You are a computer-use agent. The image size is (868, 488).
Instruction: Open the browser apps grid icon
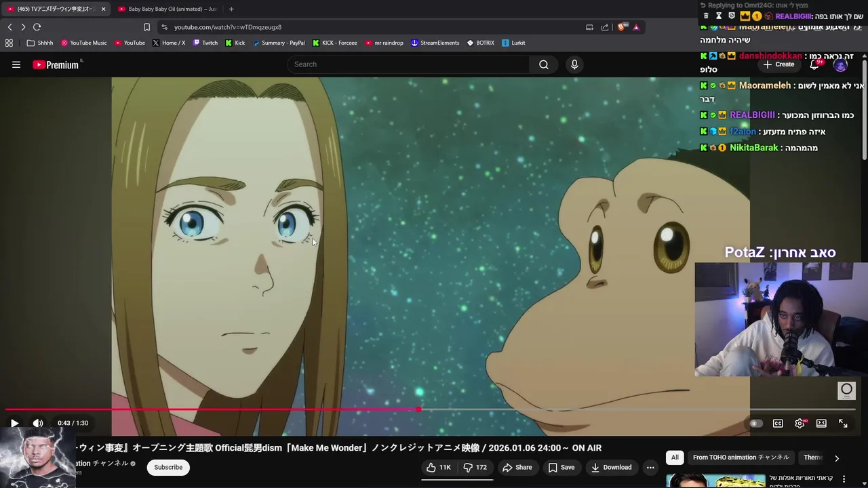[x=9, y=43]
